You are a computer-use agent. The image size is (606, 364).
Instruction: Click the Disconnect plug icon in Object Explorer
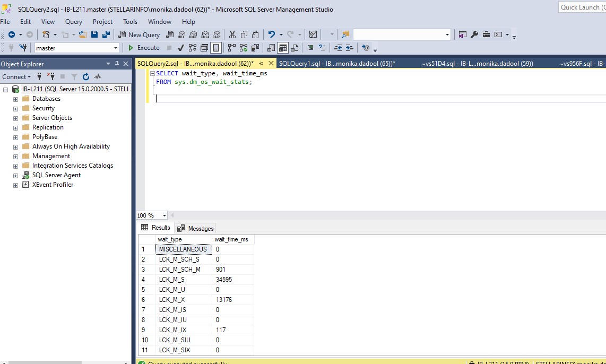pyautogui.click(x=51, y=77)
